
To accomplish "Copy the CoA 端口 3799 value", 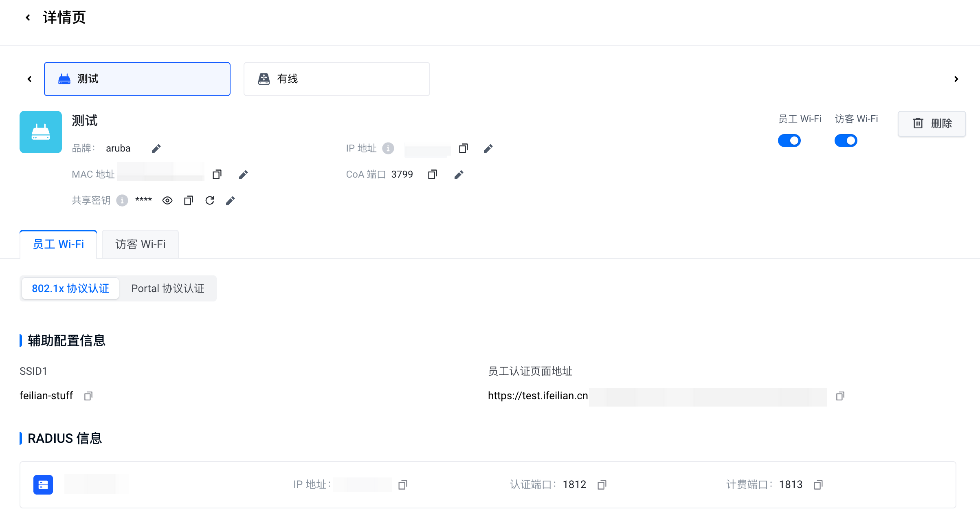I will coord(433,174).
